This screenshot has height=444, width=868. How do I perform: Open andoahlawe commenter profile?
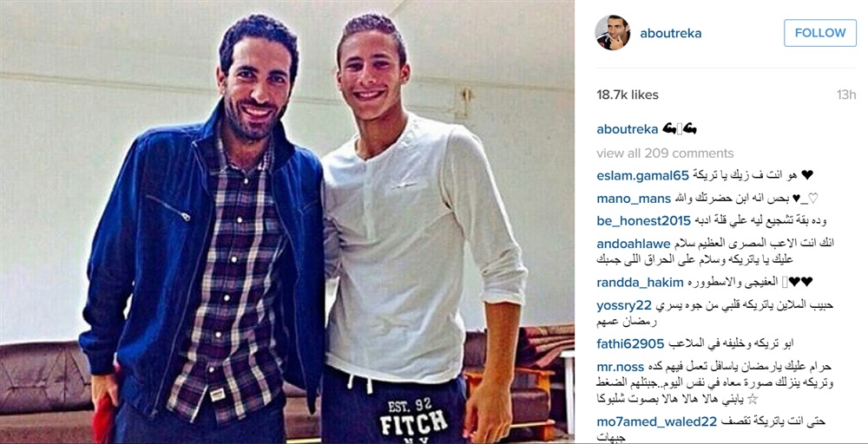(634, 244)
